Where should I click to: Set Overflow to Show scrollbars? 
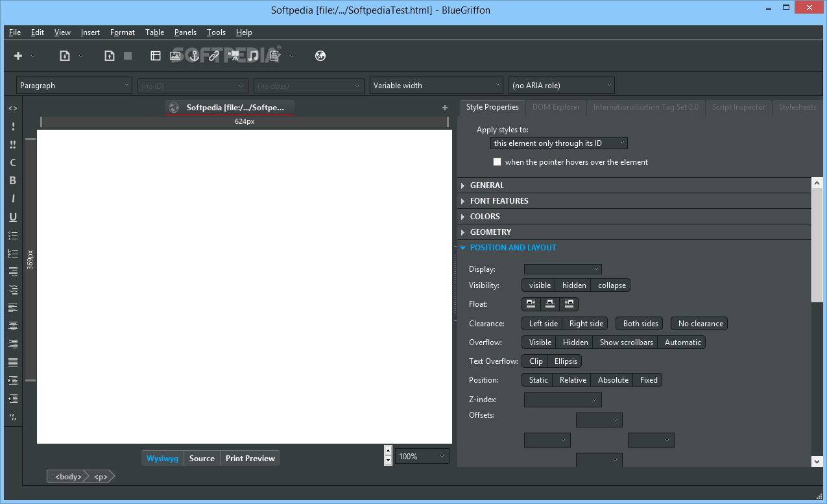[626, 342]
